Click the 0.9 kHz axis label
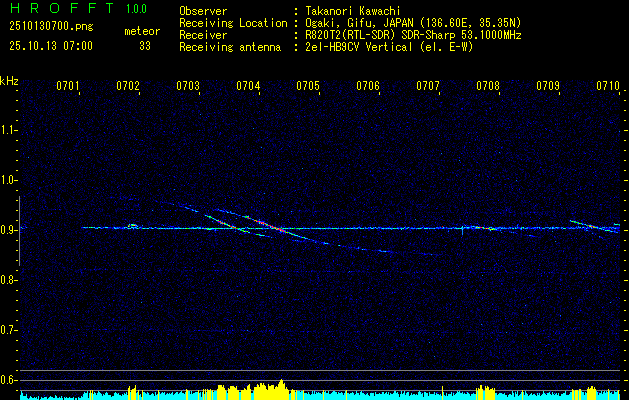Screen dimensions: 629x400 coord(8,230)
